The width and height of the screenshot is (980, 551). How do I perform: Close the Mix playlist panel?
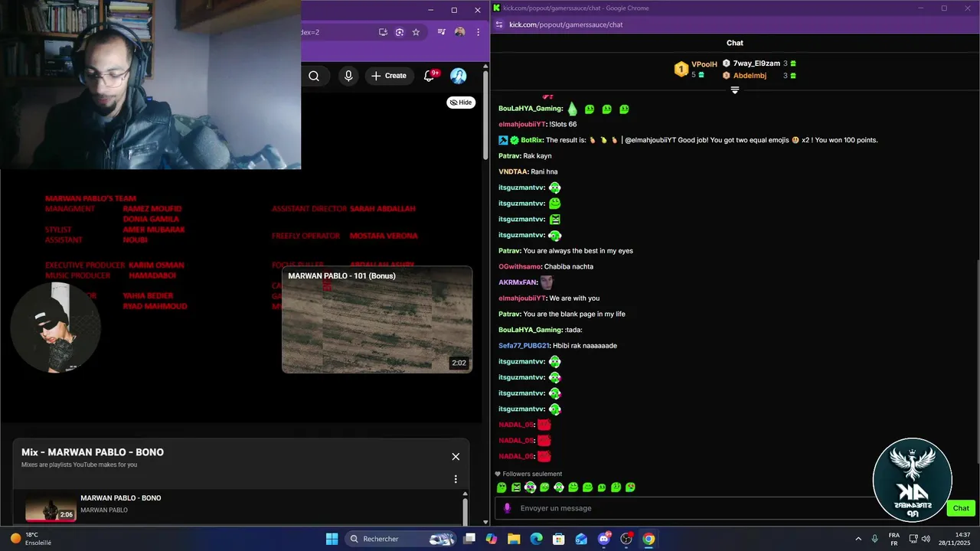tap(456, 457)
